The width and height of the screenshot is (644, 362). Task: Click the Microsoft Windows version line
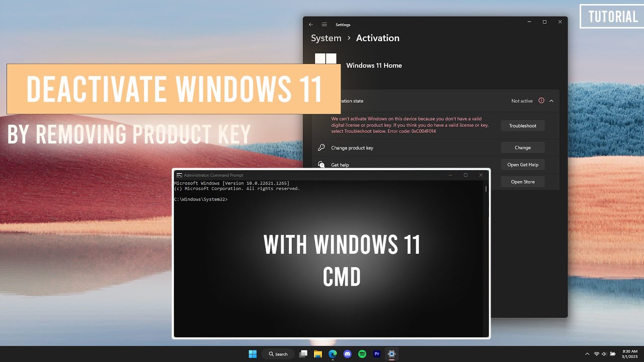(231, 184)
